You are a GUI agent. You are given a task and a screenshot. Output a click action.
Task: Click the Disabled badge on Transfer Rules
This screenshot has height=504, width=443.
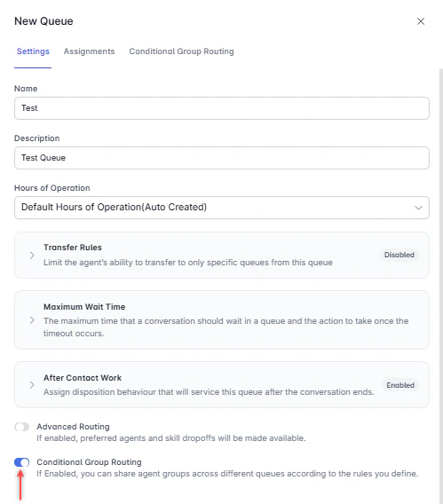point(399,255)
